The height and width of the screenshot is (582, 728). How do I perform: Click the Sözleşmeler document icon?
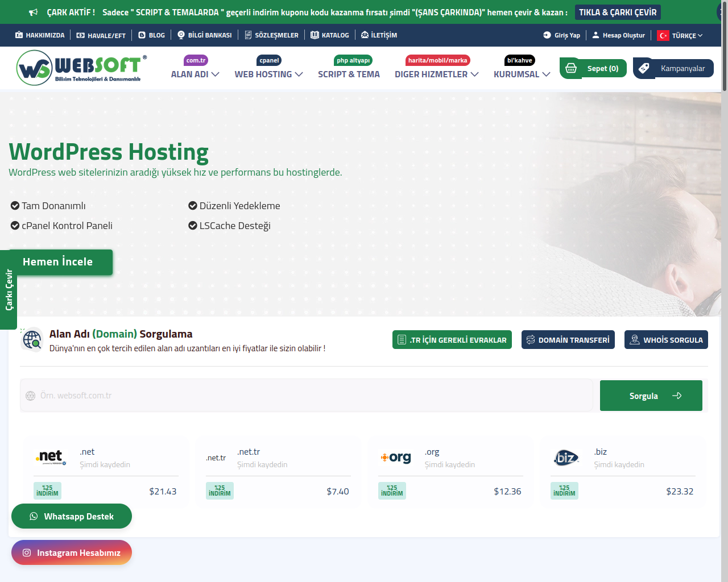point(248,35)
